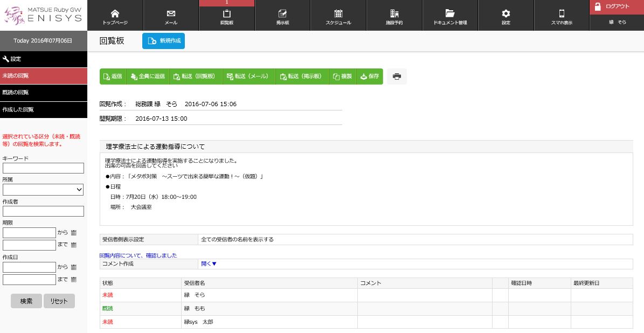Open the スケジュール calendar icon

point(338,13)
